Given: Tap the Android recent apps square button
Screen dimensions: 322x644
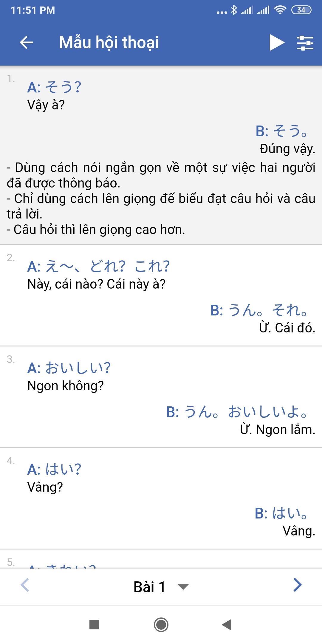Looking at the screenshot, I should click(x=94, y=624).
